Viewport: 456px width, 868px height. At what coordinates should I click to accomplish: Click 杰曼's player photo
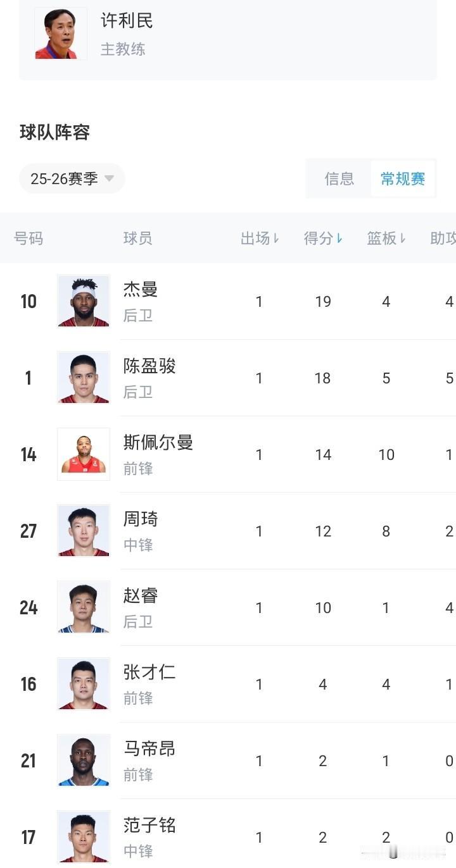(x=83, y=301)
